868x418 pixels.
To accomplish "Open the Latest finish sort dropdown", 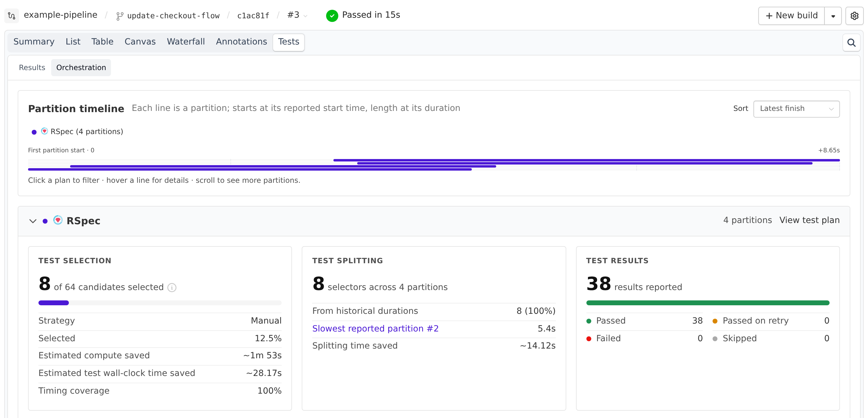I will click(x=796, y=108).
